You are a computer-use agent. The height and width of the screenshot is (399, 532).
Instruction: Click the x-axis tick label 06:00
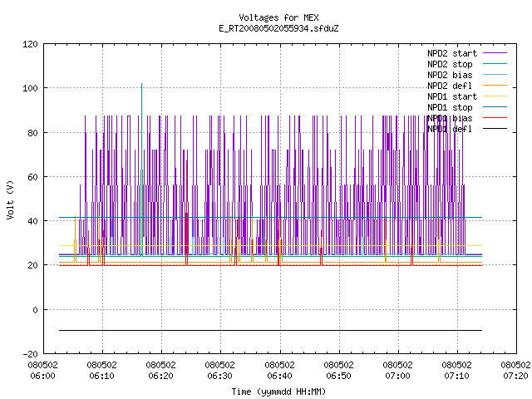coord(42,376)
